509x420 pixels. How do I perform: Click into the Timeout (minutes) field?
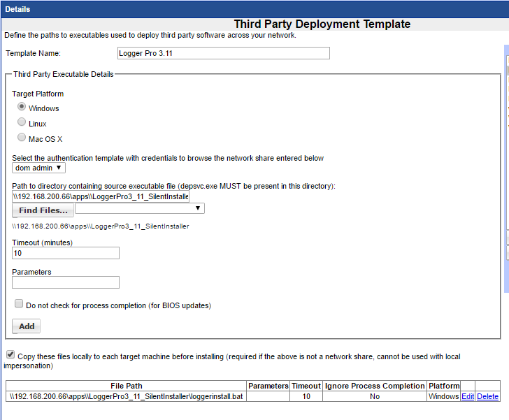coord(66,253)
